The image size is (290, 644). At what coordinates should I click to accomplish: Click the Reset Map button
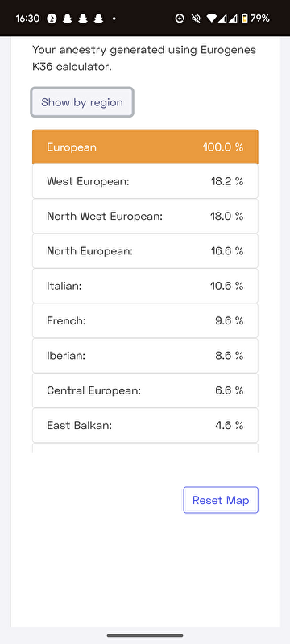point(221,500)
